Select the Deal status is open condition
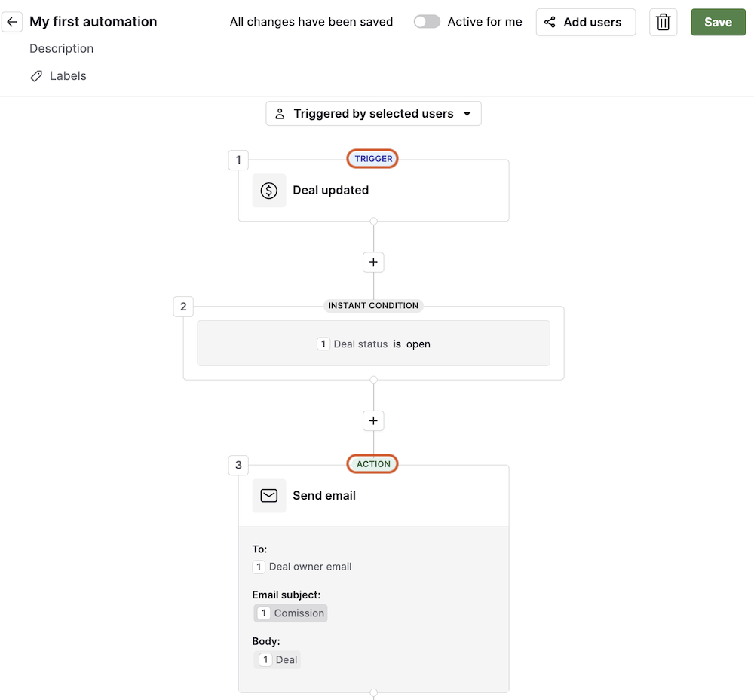This screenshot has height=700, width=754. click(x=373, y=343)
